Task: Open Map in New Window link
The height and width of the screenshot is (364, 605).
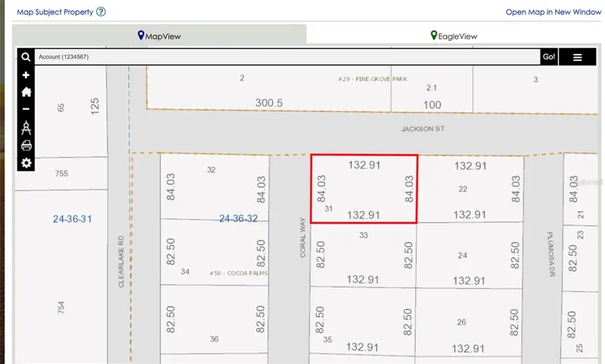Action: tap(553, 12)
